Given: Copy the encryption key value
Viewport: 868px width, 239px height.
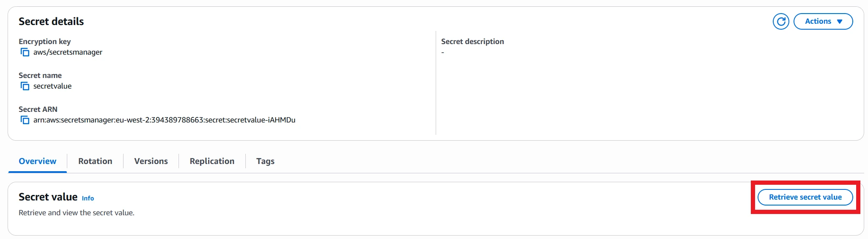Looking at the screenshot, I should (x=25, y=52).
